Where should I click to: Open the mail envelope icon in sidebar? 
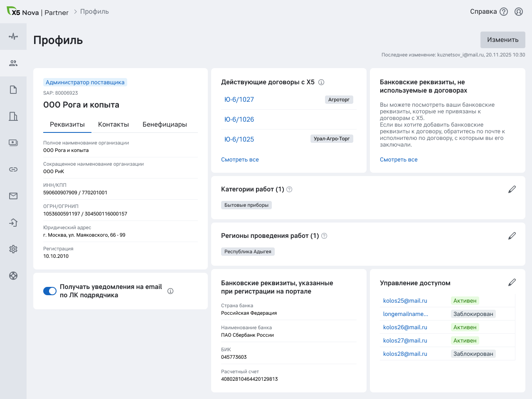pos(13,196)
